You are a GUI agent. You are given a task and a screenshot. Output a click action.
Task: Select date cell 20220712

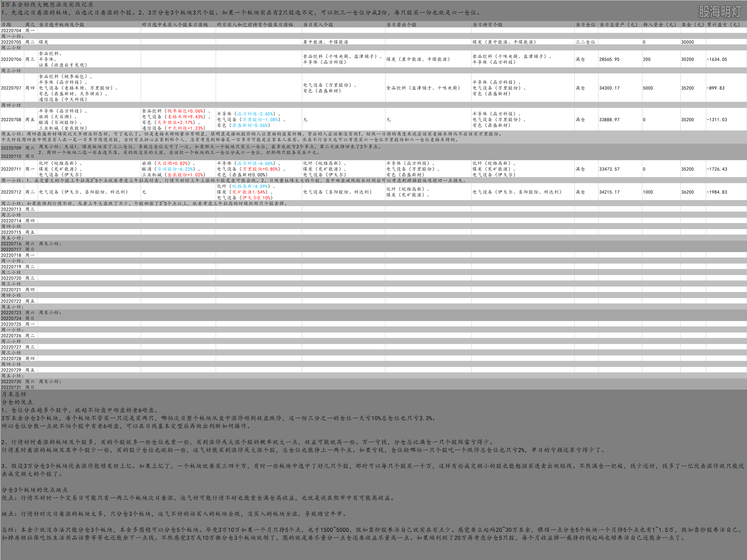(x=11, y=192)
